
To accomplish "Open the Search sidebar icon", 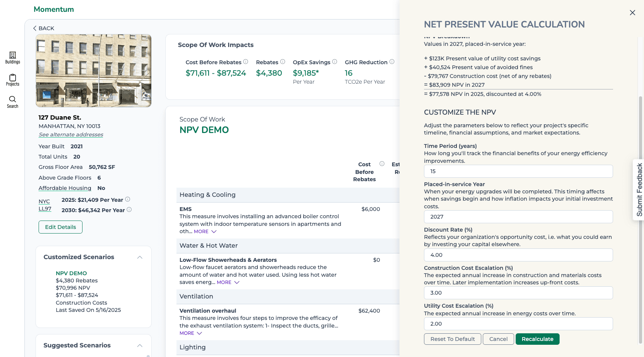I will [x=13, y=102].
